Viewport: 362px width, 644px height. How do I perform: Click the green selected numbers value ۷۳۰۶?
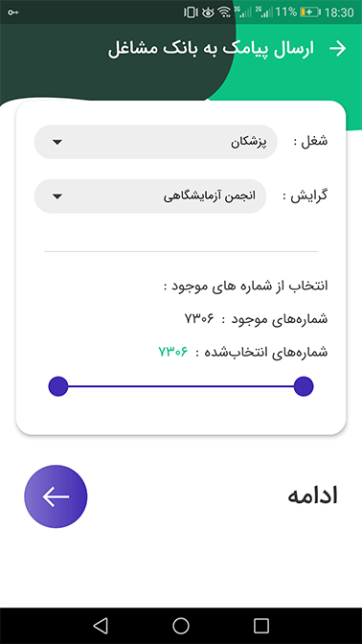coord(172,352)
